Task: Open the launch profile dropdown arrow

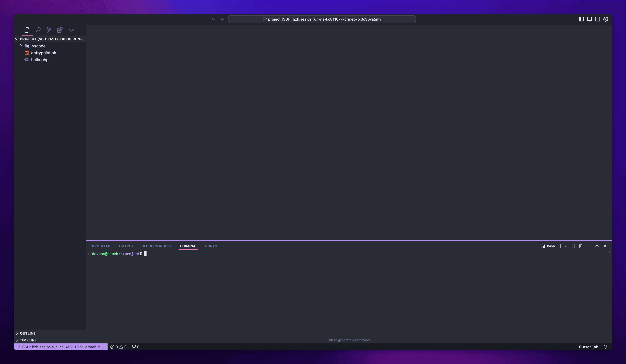Action: pos(566,246)
